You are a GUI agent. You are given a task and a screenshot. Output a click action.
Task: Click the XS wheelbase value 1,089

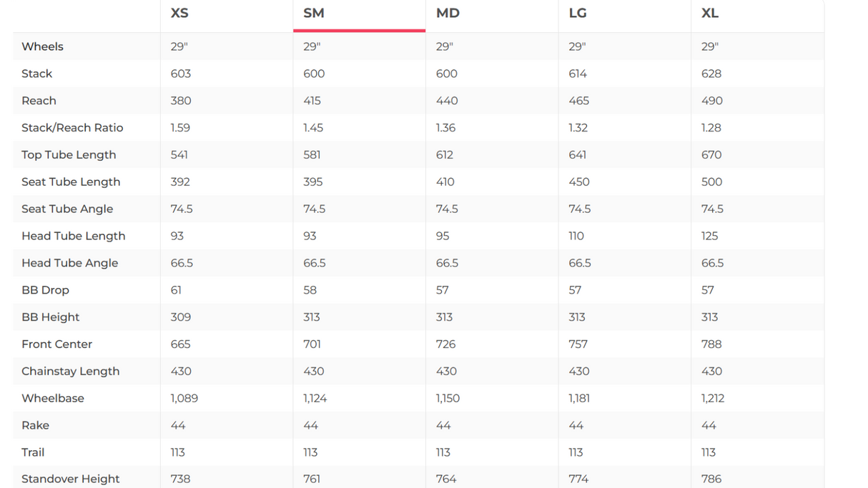(184, 399)
